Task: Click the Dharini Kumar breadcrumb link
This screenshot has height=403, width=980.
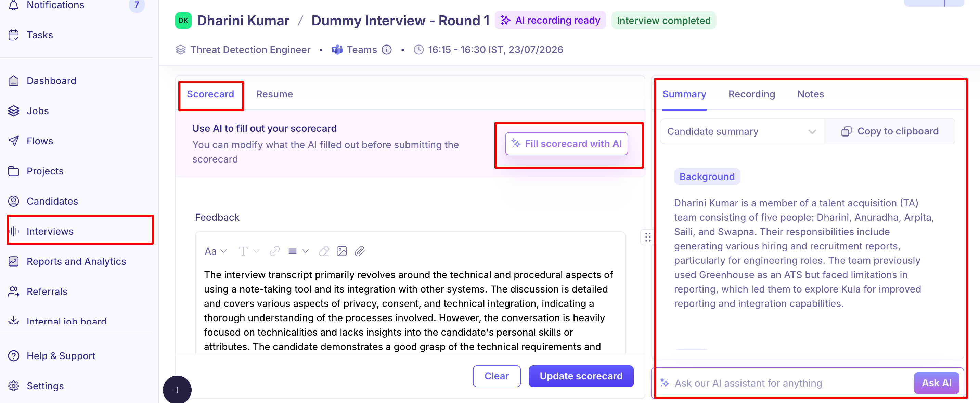Action: click(x=243, y=21)
